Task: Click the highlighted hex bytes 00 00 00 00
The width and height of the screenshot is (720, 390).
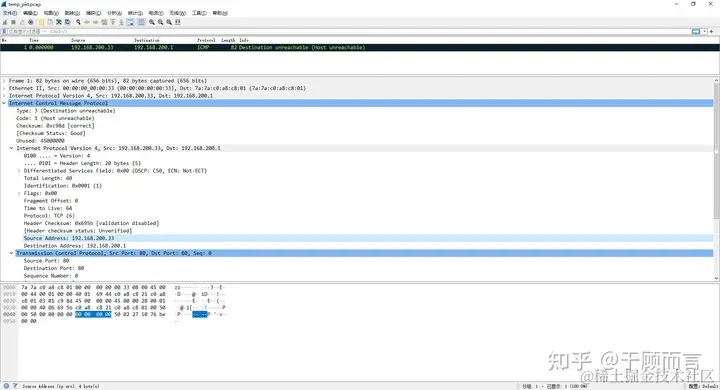Action: tap(93, 314)
